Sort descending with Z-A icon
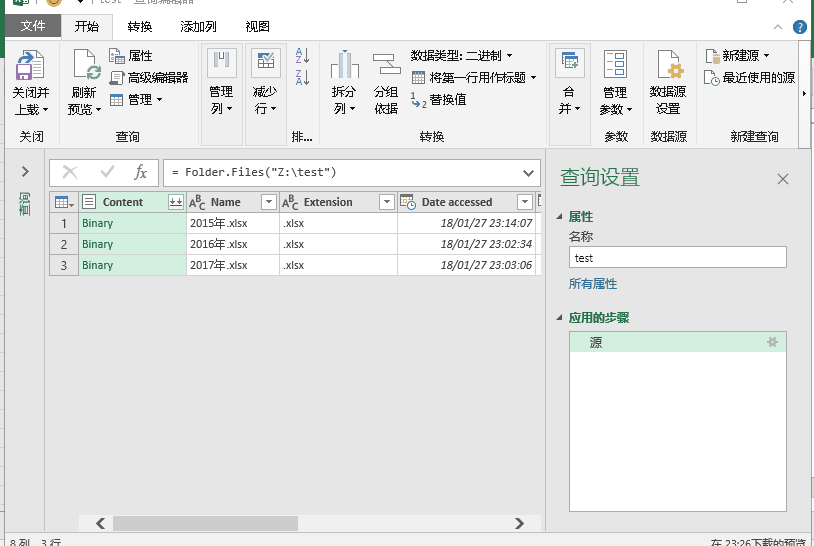The height and width of the screenshot is (546, 814). coord(302,77)
